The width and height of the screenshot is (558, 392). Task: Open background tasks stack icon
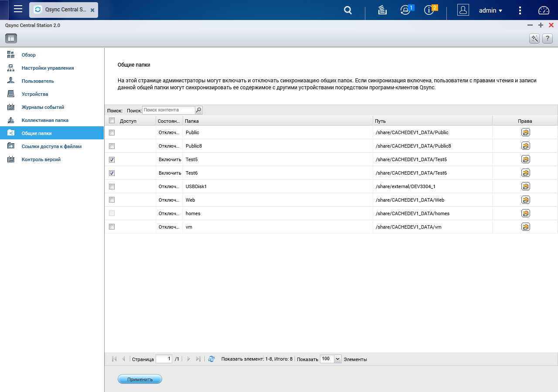[x=382, y=10]
